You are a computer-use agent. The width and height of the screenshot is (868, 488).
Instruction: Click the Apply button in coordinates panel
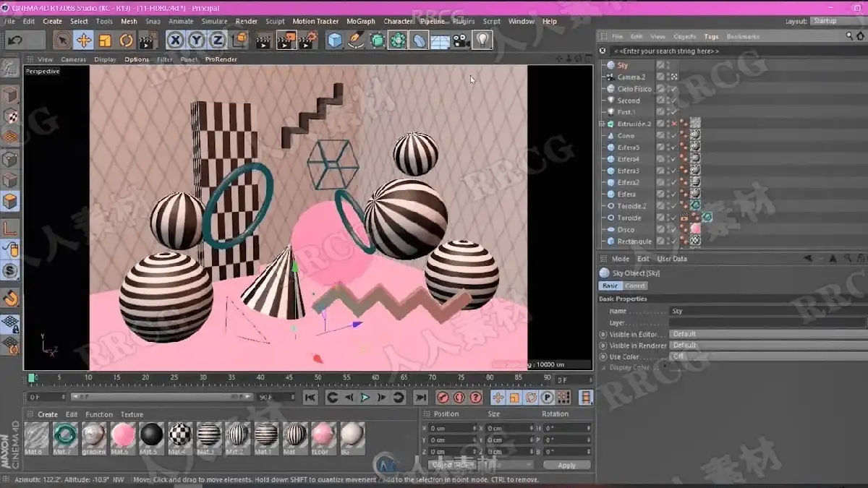tap(566, 465)
